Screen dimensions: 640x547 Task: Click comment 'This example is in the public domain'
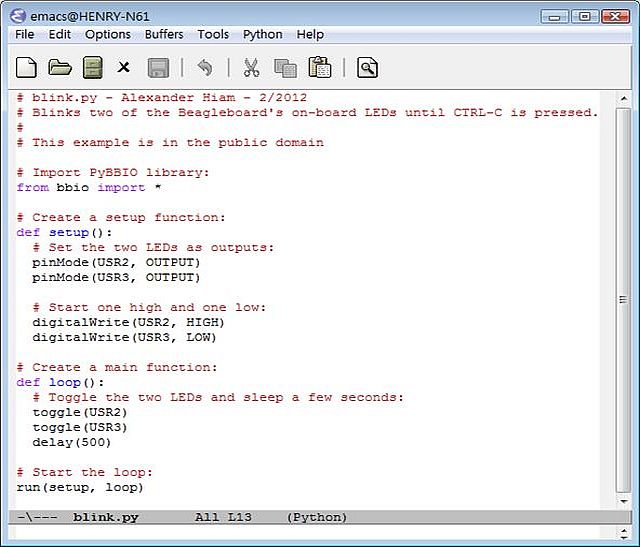178,142
